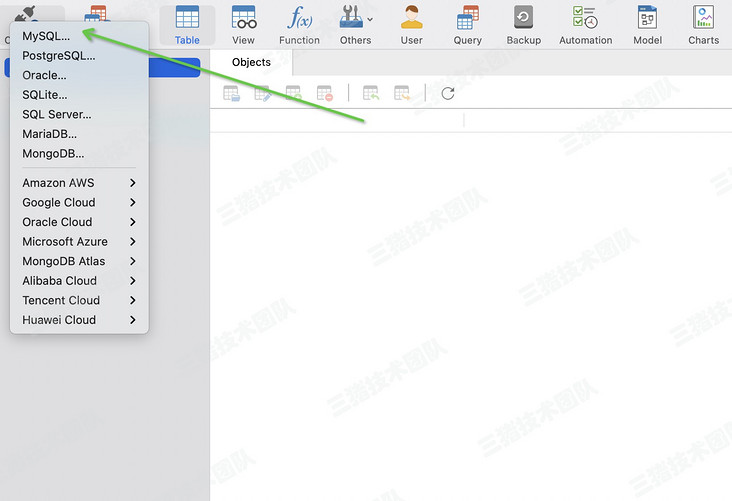
Task: Pick SQLite... in the connection menu
Action: click(79, 95)
